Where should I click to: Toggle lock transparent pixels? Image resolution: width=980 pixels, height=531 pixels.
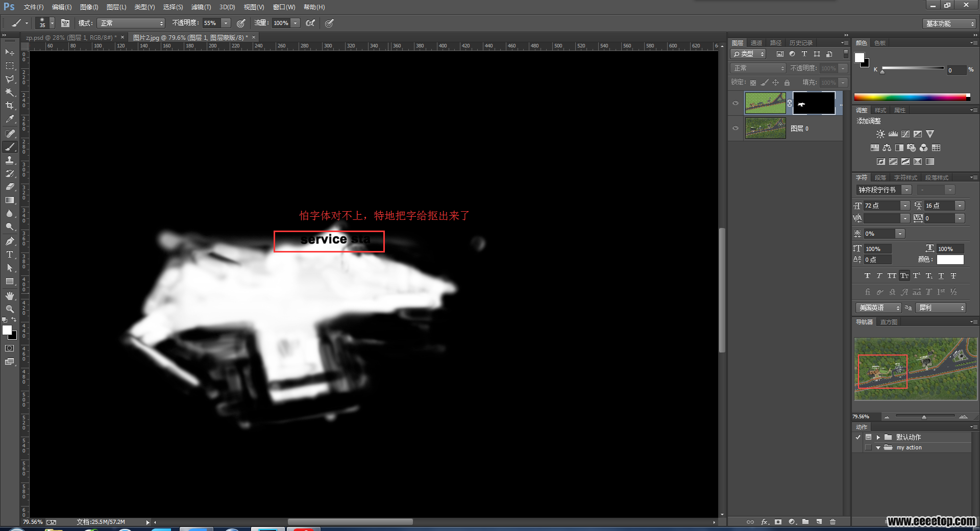(753, 83)
